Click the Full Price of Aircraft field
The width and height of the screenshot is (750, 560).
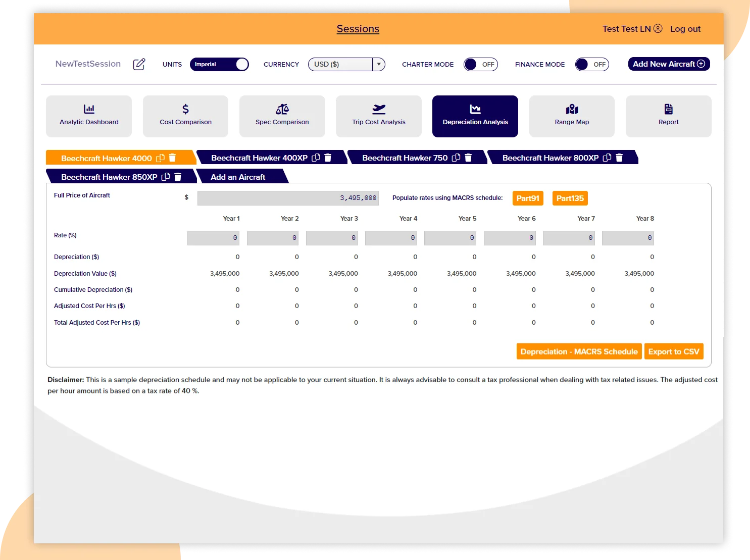[288, 198]
